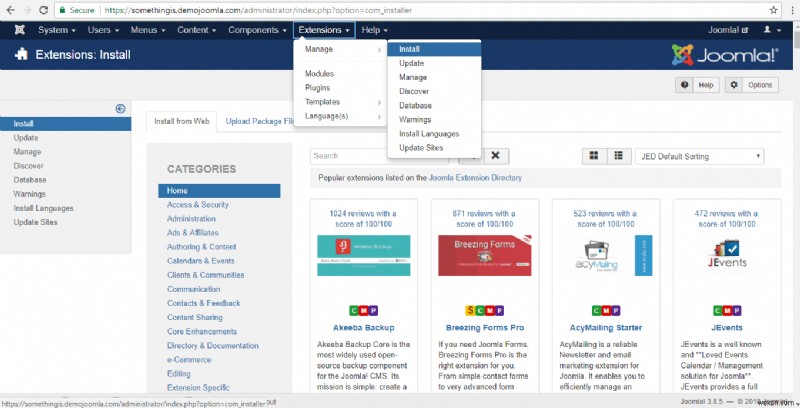The image size is (800, 408).
Task: Select the e-Commerce category
Action: (189, 360)
